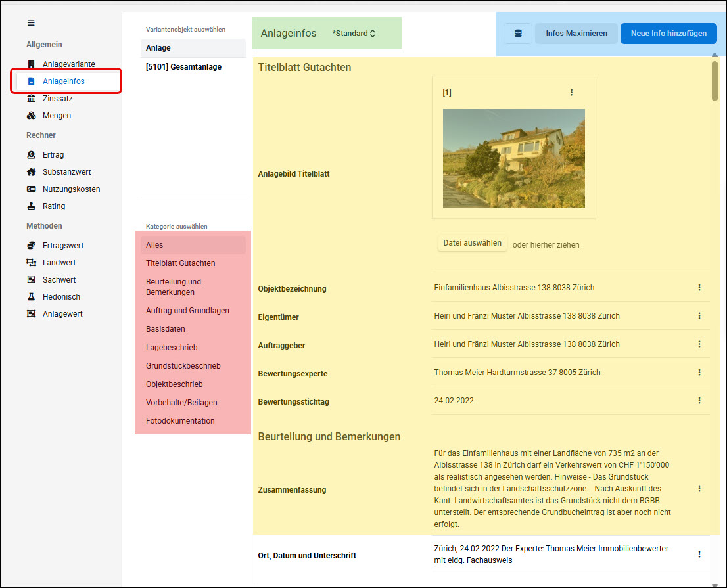The width and height of the screenshot is (727, 588).
Task: Click the scrollbar down arrow
Action: click(x=715, y=585)
